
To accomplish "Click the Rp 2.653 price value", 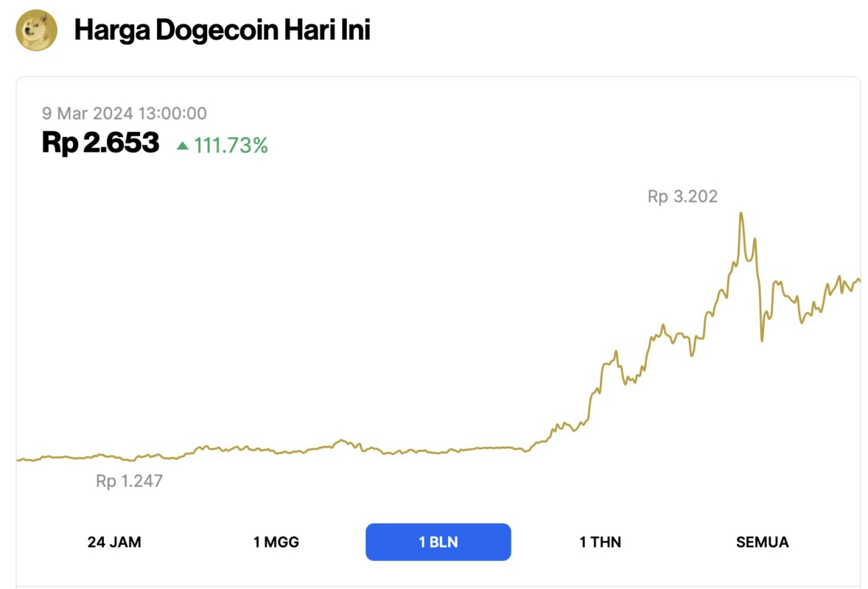I will [100, 143].
